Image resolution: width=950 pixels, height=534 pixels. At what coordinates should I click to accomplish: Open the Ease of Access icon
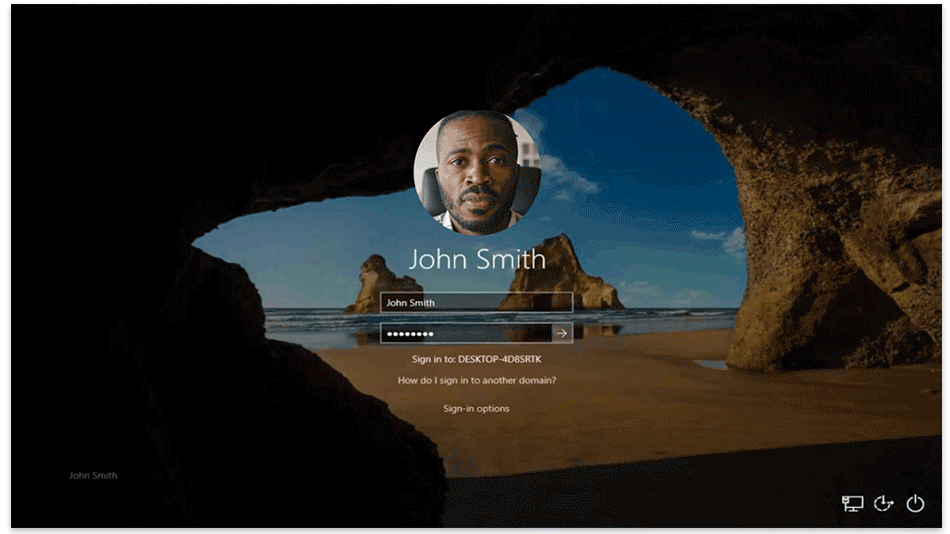point(883,503)
